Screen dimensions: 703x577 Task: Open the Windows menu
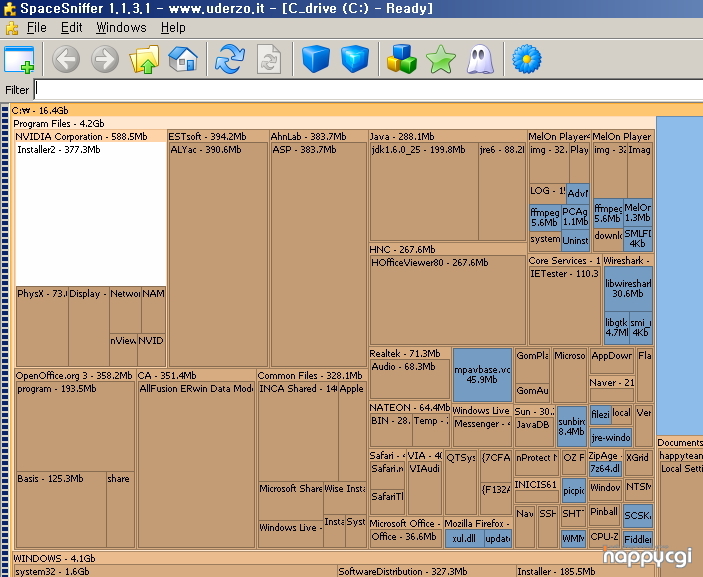coord(122,28)
